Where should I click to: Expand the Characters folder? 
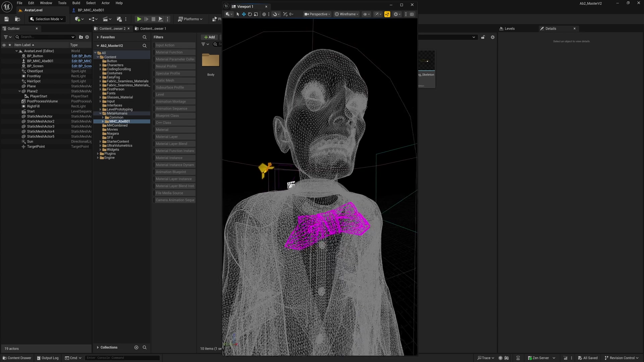tap(100, 65)
